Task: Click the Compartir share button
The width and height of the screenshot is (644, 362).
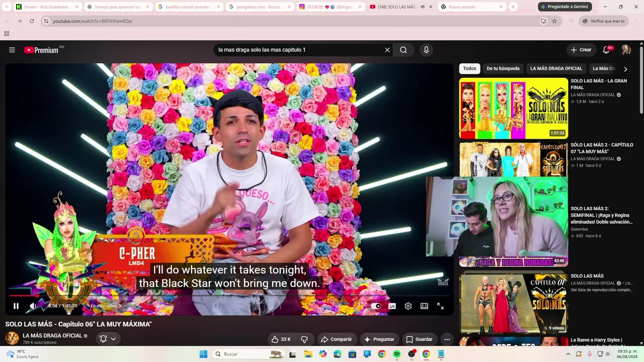Action: [x=336, y=339]
